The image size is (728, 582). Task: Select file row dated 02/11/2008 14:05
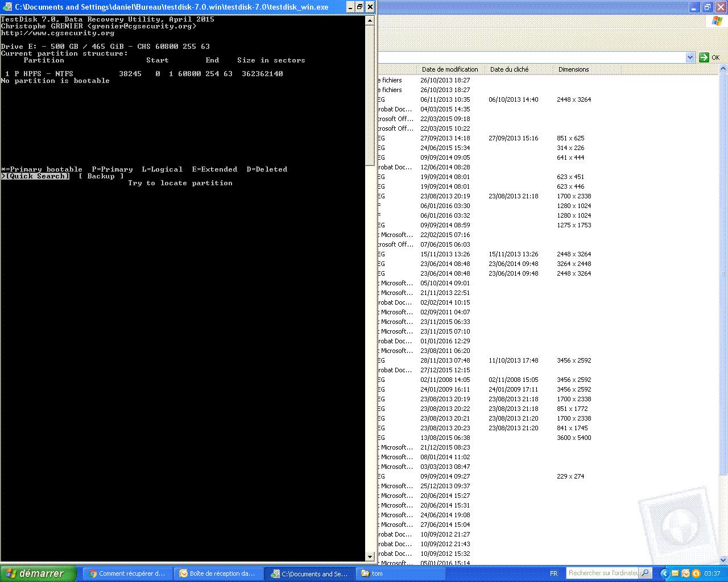pyautogui.click(x=548, y=380)
